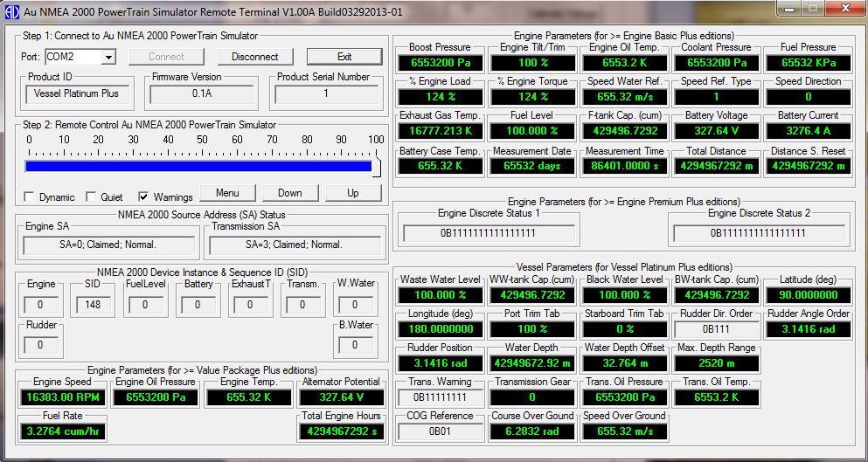Click the Transmission Gear readout
The image size is (868, 462).
point(531,397)
